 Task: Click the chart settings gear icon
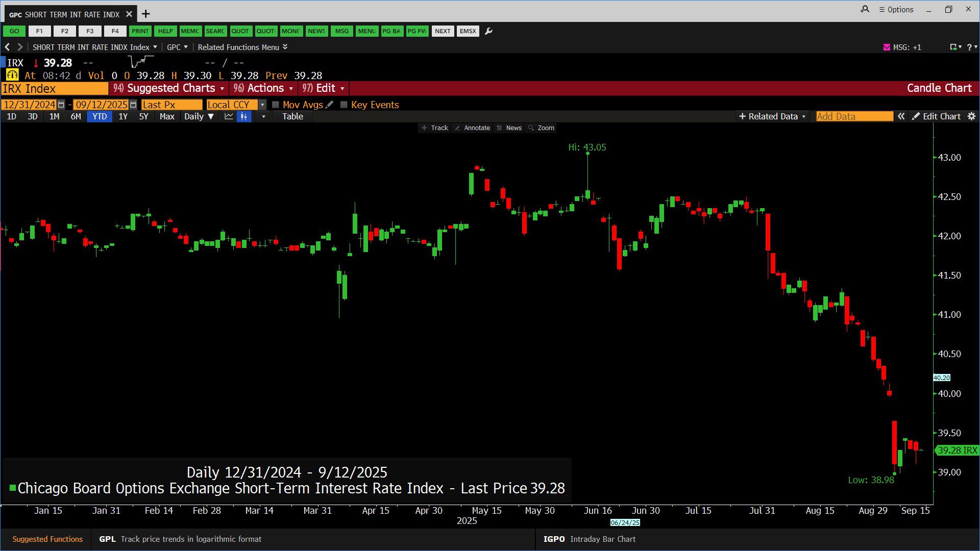(x=971, y=116)
